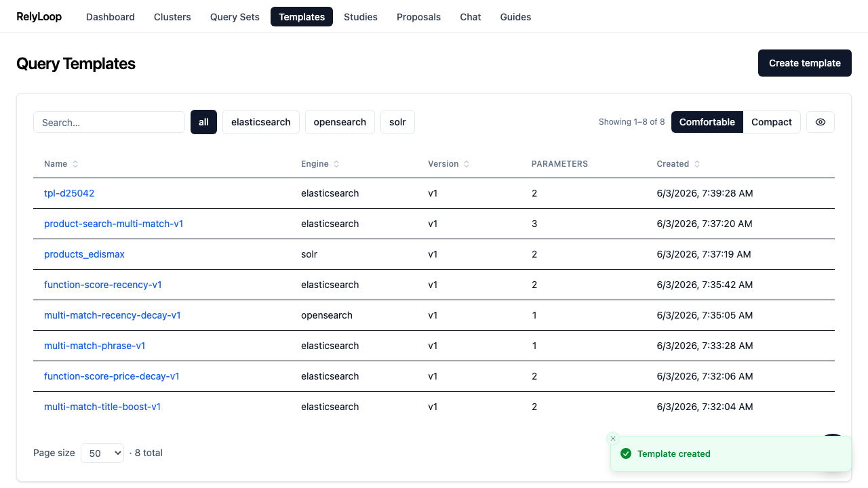This screenshot has width=868, height=488.
Task: Filter templates by elasticsearch
Action: [x=261, y=122]
